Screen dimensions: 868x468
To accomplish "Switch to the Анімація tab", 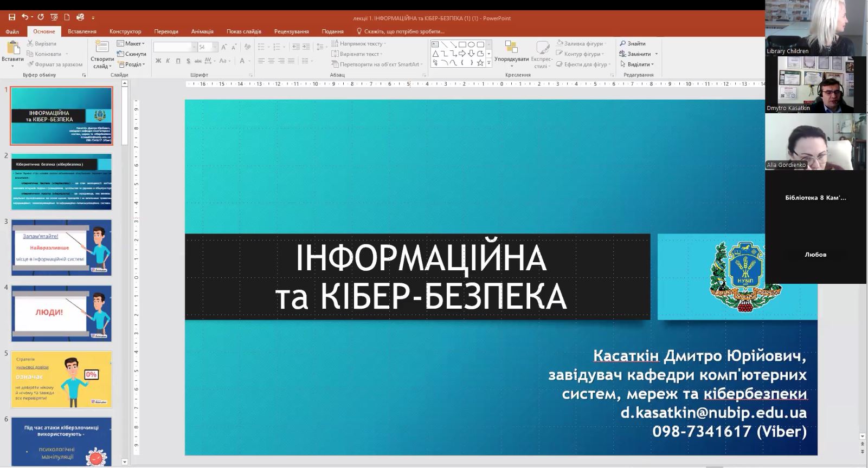I will coord(202,31).
